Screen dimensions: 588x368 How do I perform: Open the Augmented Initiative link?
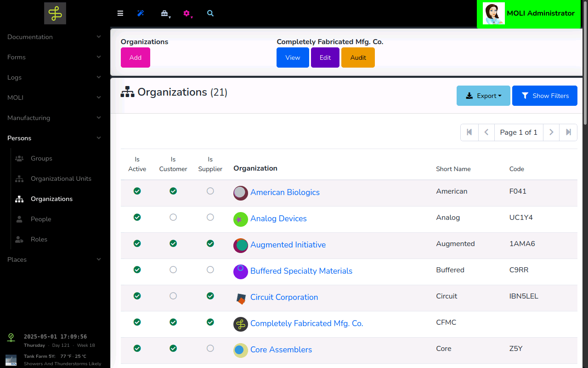(x=288, y=245)
